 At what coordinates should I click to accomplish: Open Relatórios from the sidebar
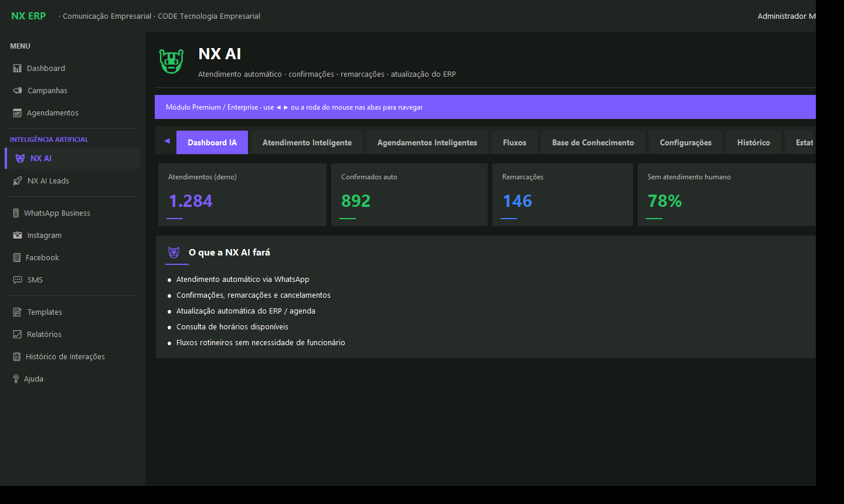point(73,335)
